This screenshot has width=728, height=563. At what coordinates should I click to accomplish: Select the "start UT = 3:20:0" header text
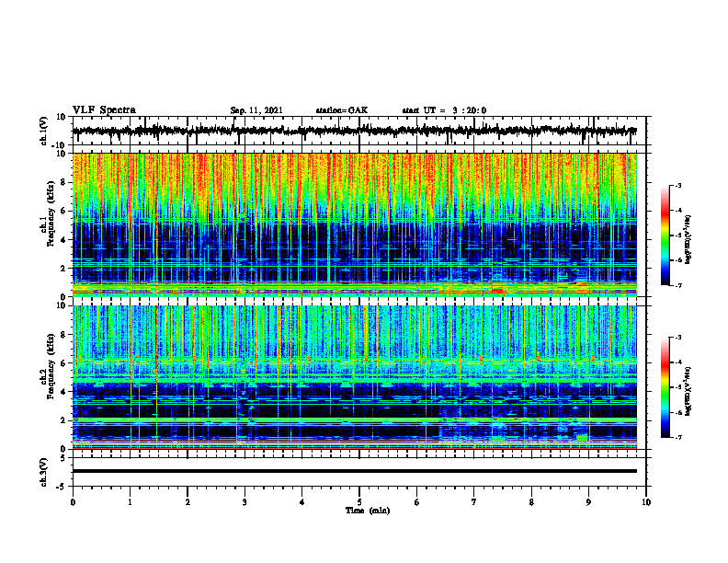(444, 110)
